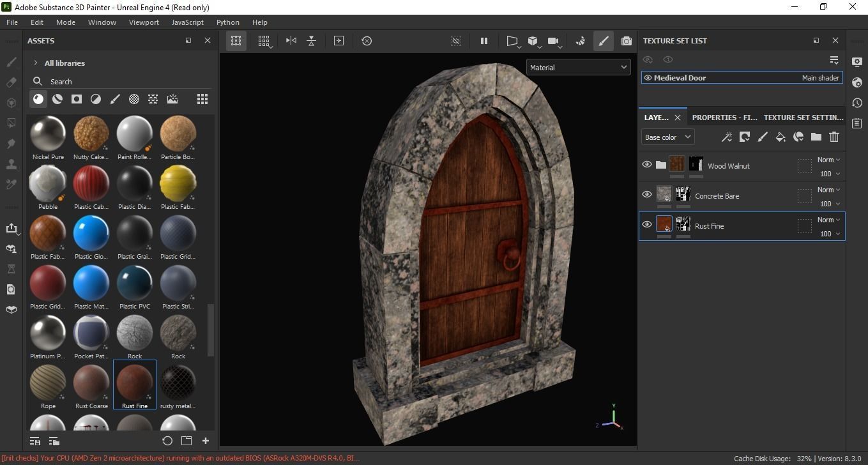
Task: Add a paint layer with brush icon
Action: (762, 137)
